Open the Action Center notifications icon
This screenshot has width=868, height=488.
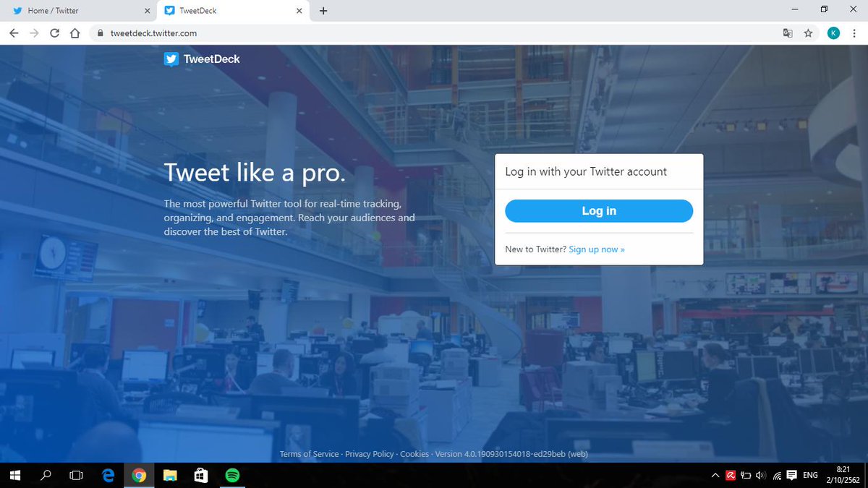[792, 475]
